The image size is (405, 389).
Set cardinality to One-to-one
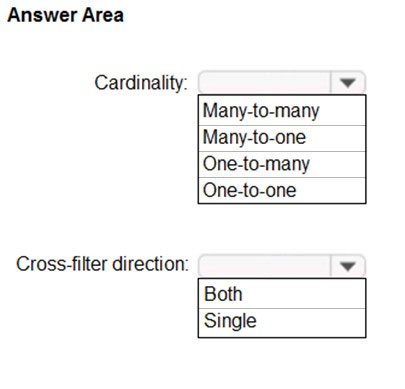point(282,190)
